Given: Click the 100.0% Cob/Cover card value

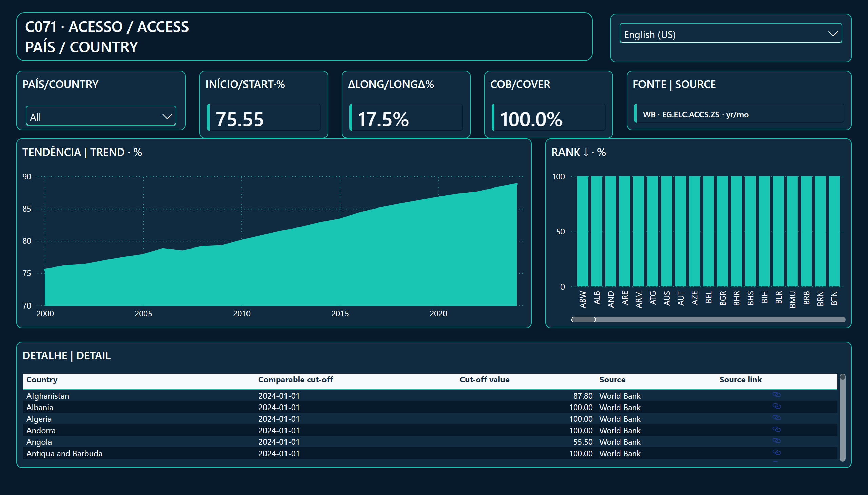Looking at the screenshot, I should coord(531,119).
